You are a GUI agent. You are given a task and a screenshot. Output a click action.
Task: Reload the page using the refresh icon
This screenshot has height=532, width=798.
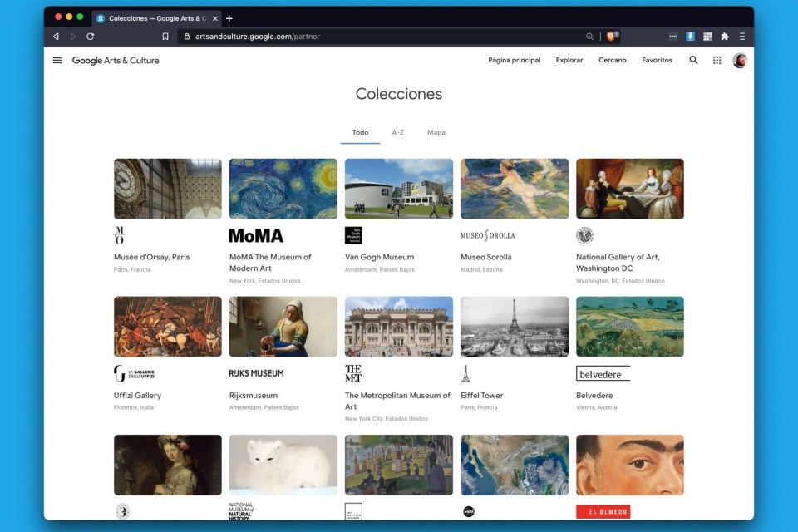[90, 37]
